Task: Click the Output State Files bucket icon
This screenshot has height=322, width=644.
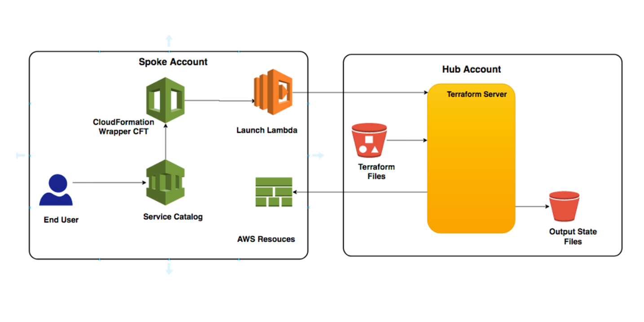Action: (x=565, y=207)
